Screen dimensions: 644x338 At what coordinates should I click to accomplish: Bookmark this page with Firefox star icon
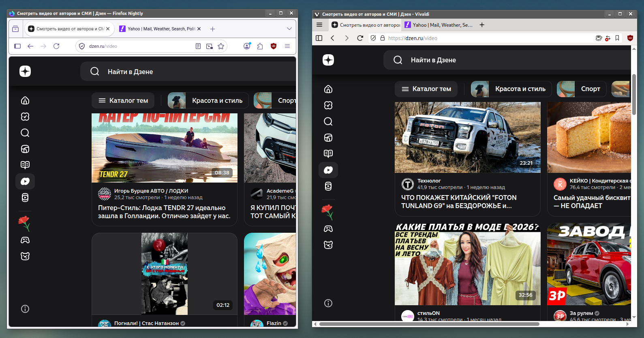point(221,46)
